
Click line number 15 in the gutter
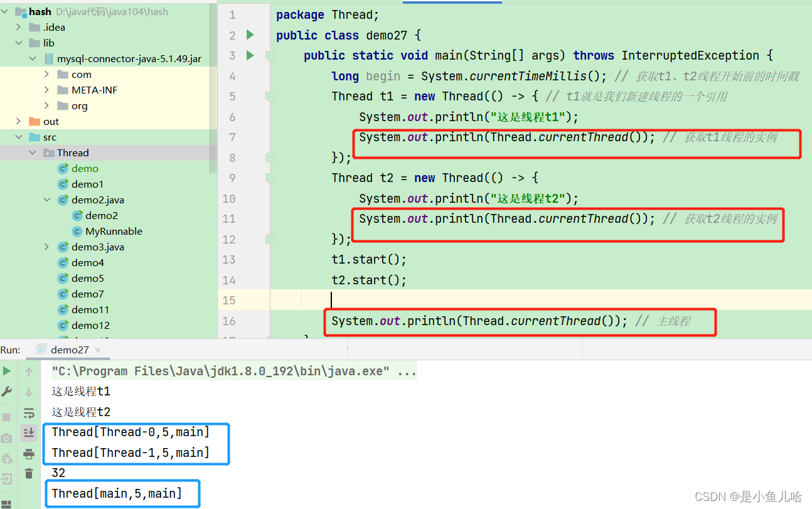click(x=230, y=300)
